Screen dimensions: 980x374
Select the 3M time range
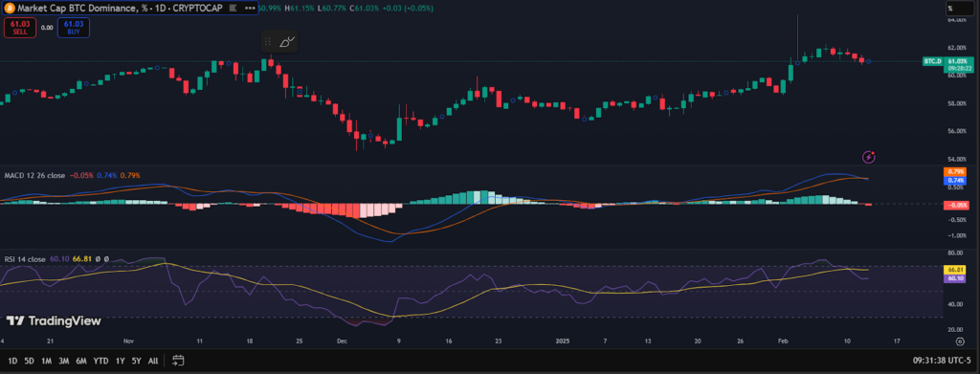tap(64, 361)
